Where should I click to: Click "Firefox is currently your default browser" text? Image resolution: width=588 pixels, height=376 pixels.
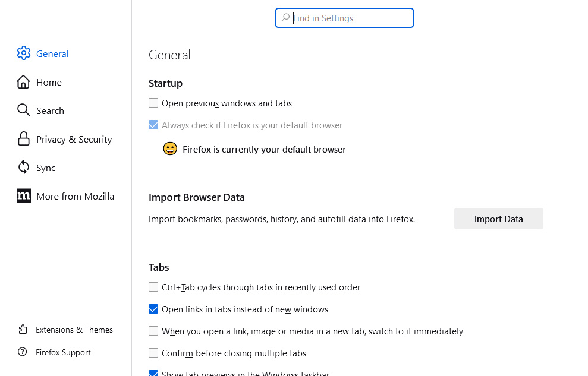[x=264, y=150]
